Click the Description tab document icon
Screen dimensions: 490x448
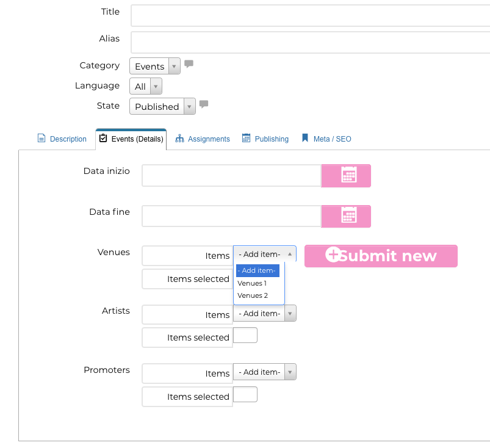[41, 138]
